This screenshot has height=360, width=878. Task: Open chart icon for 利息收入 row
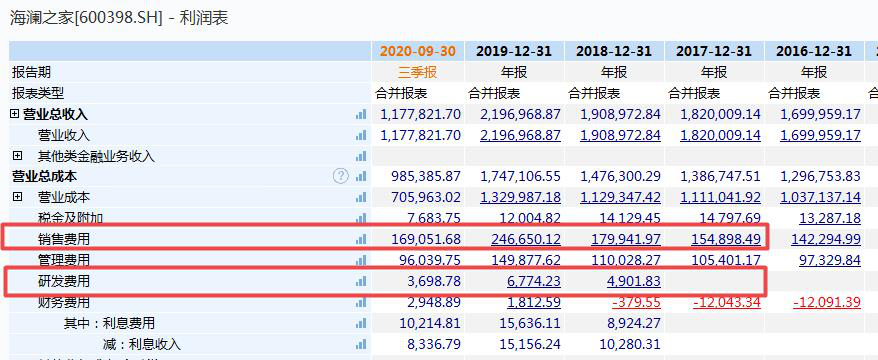pyautogui.click(x=361, y=344)
